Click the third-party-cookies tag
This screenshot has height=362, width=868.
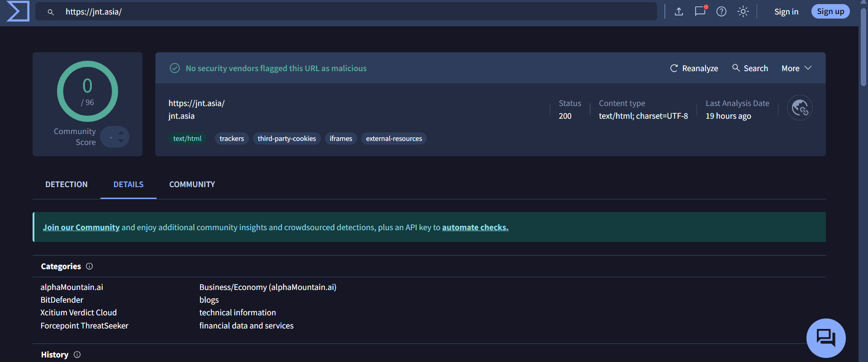287,139
